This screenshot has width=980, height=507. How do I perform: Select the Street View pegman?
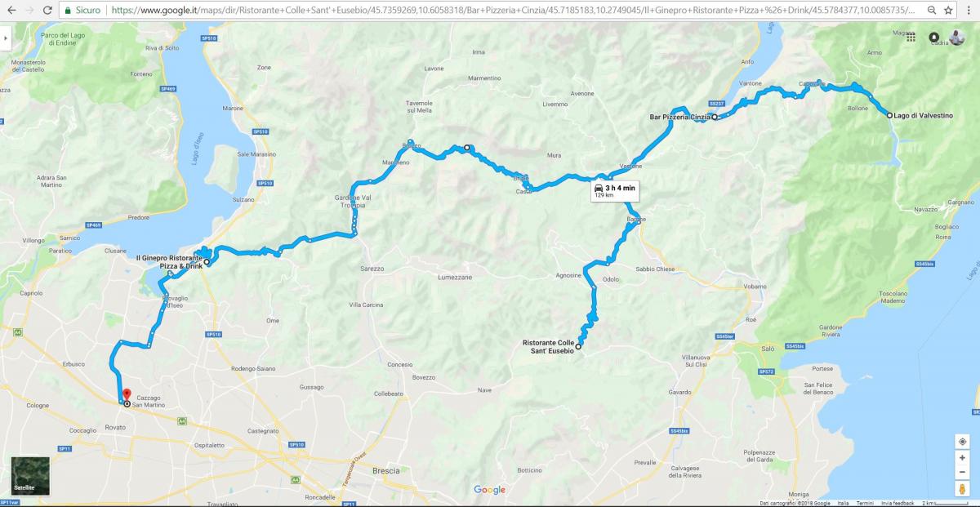[x=962, y=488]
